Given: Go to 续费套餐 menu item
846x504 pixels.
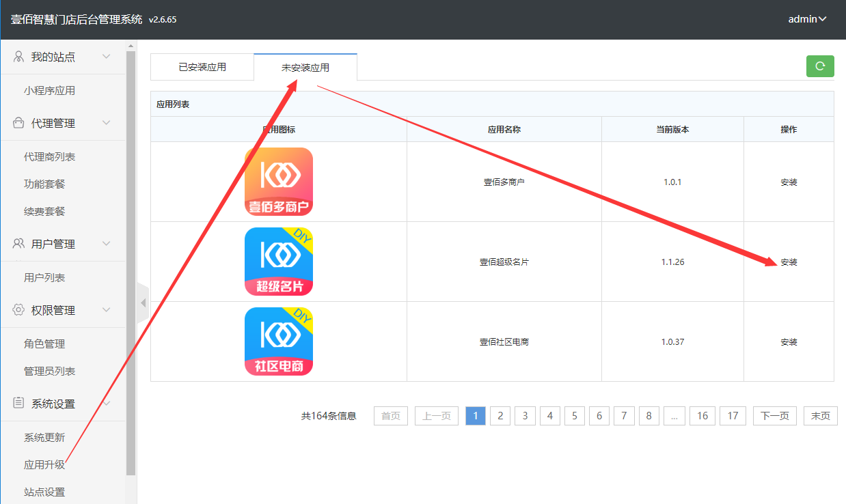Looking at the screenshot, I should [x=44, y=212].
